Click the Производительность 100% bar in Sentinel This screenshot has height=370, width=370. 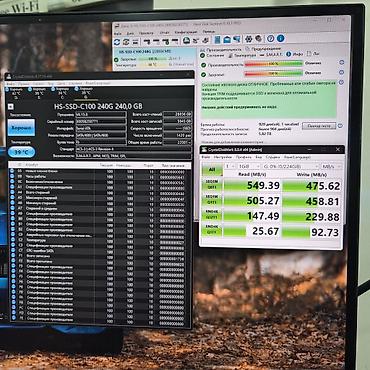(274, 63)
